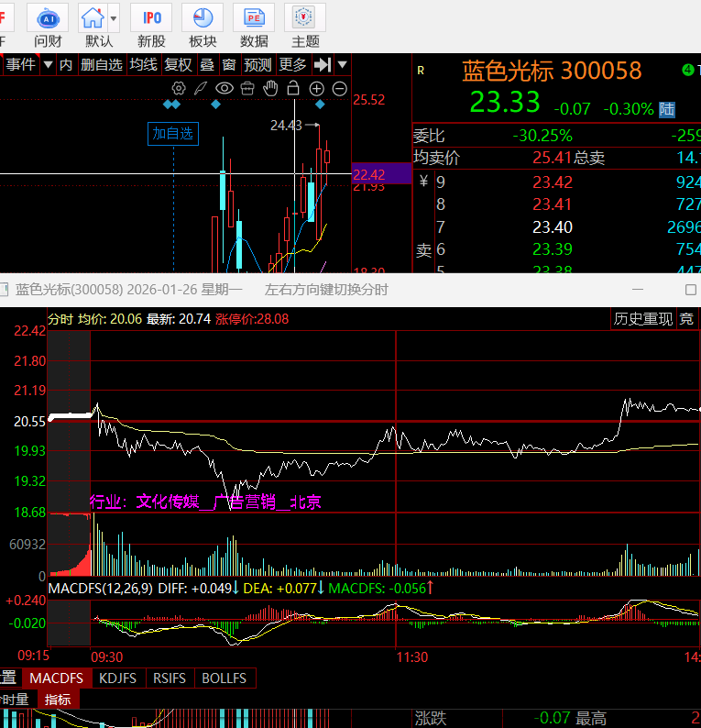Open the PE 数据 tool
Image resolution: width=701 pixels, height=728 pixels.
[x=254, y=26]
